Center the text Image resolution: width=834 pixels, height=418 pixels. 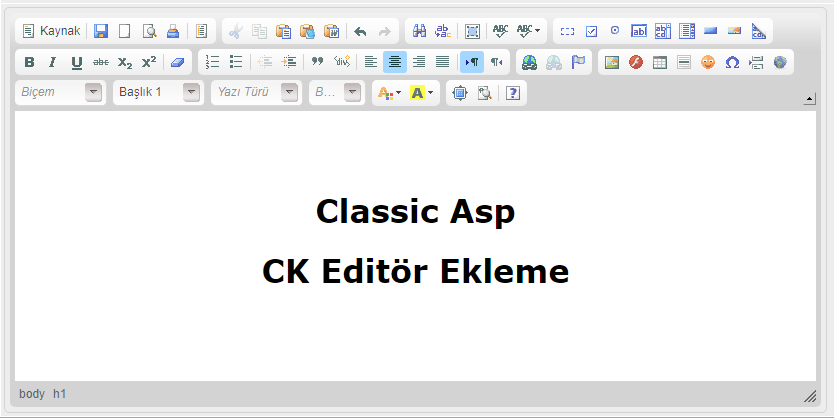[x=395, y=62]
